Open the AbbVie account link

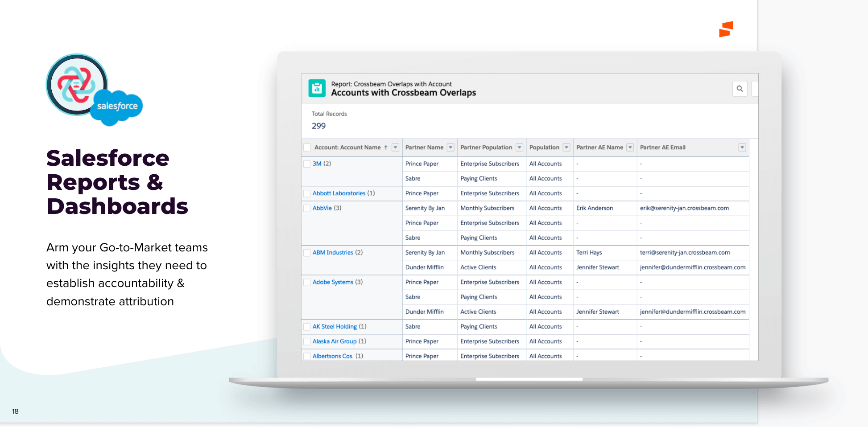point(322,208)
